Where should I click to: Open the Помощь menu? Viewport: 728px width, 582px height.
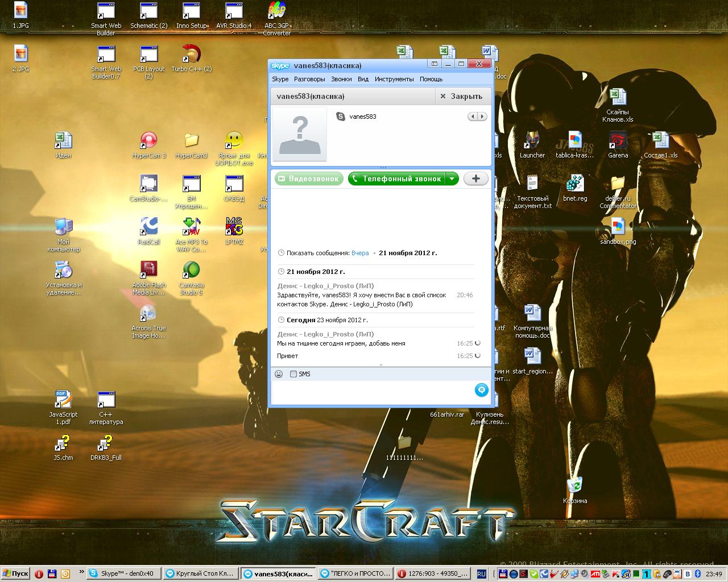pos(431,79)
